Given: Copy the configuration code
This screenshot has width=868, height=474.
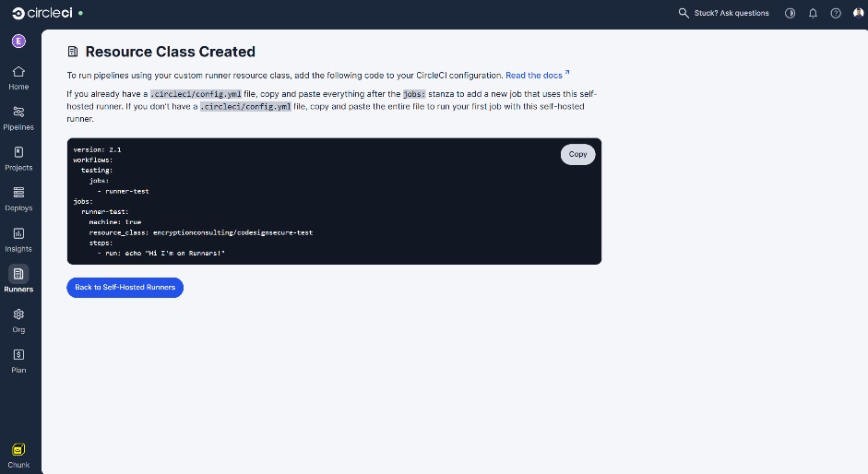Looking at the screenshot, I should (x=577, y=155).
